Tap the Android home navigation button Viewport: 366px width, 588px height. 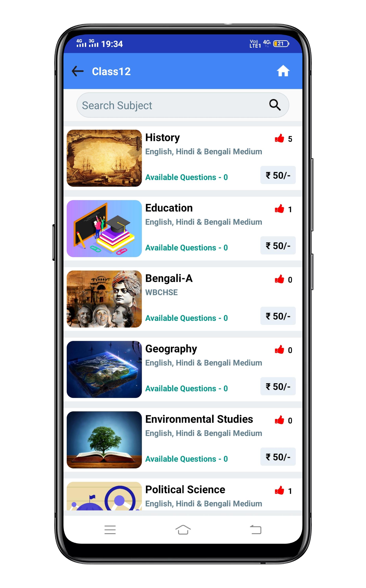(183, 530)
